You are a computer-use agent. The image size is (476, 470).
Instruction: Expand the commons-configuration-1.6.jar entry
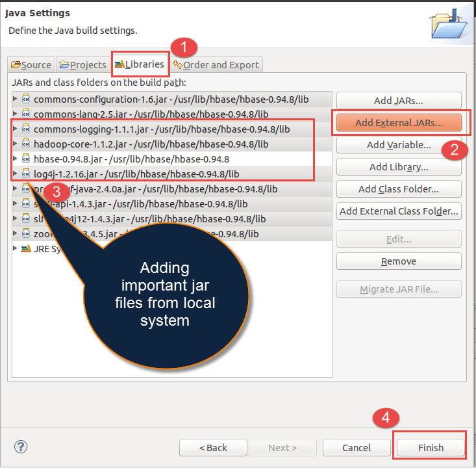click(x=16, y=99)
